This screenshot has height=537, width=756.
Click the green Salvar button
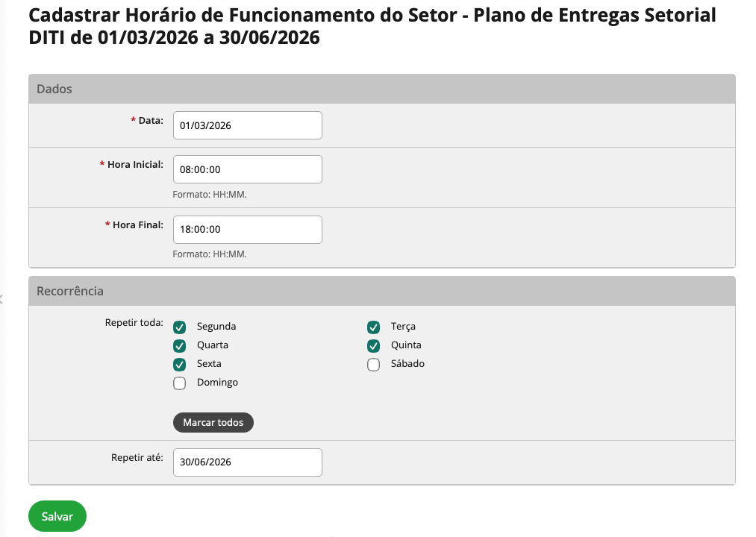(x=57, y=516)
